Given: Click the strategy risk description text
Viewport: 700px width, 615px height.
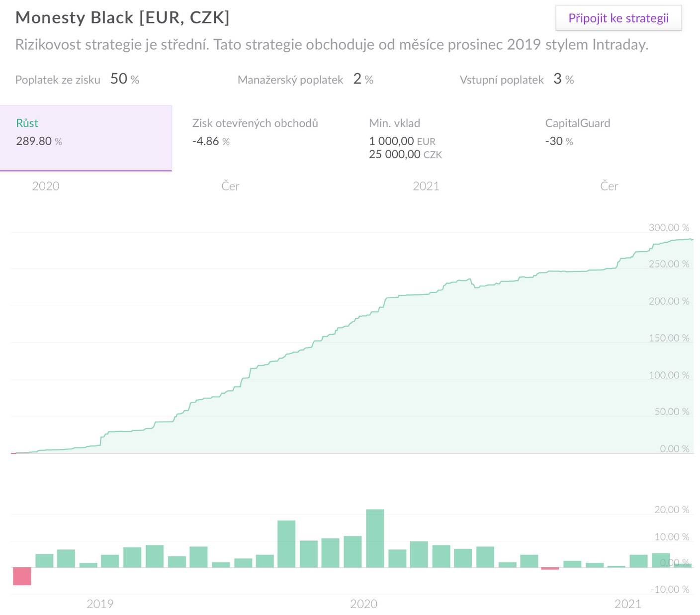Looking at the screenshot, I should [x=332, y=45].
